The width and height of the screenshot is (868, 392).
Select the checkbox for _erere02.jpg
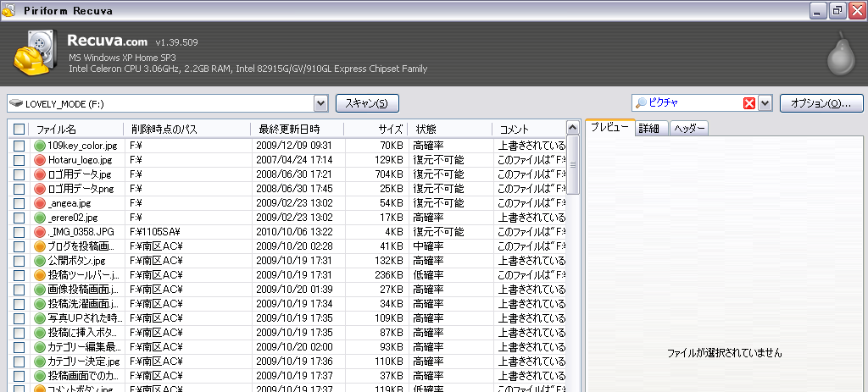(x=19, y=218)
